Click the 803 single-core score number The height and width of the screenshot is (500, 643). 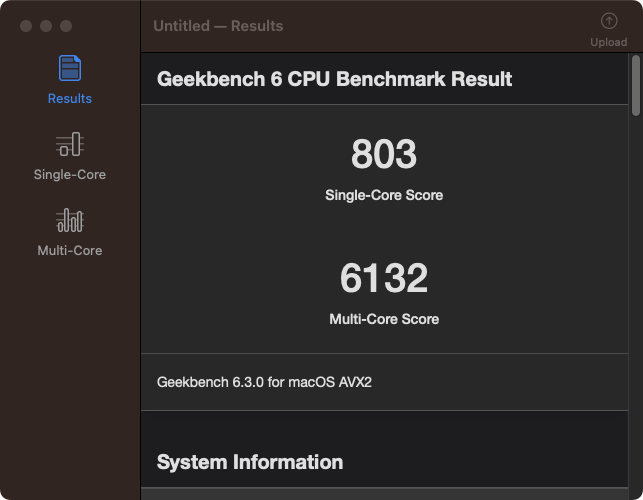tap(384, 154)
